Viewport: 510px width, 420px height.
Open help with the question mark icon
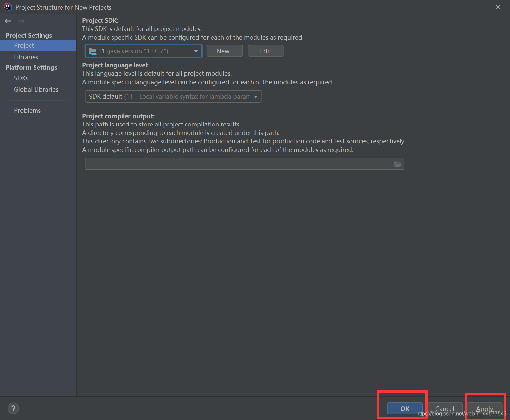tap(13, 408)
